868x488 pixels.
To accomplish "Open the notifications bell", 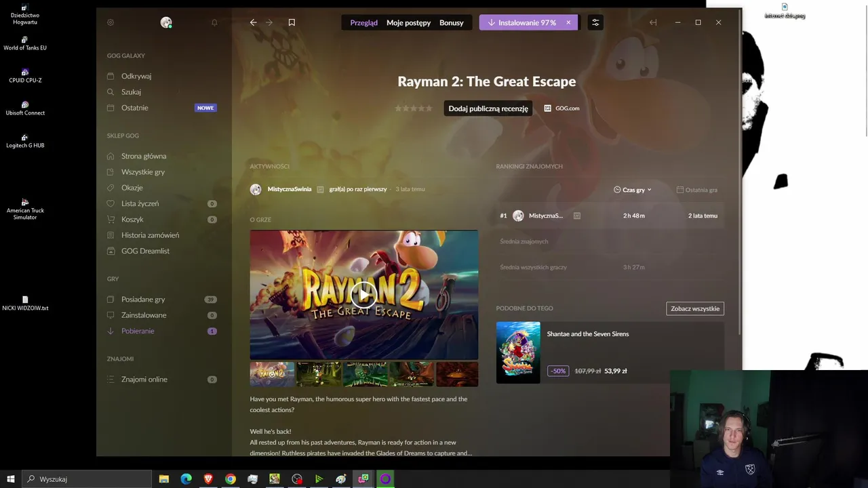I will click(x=214, y=22).
